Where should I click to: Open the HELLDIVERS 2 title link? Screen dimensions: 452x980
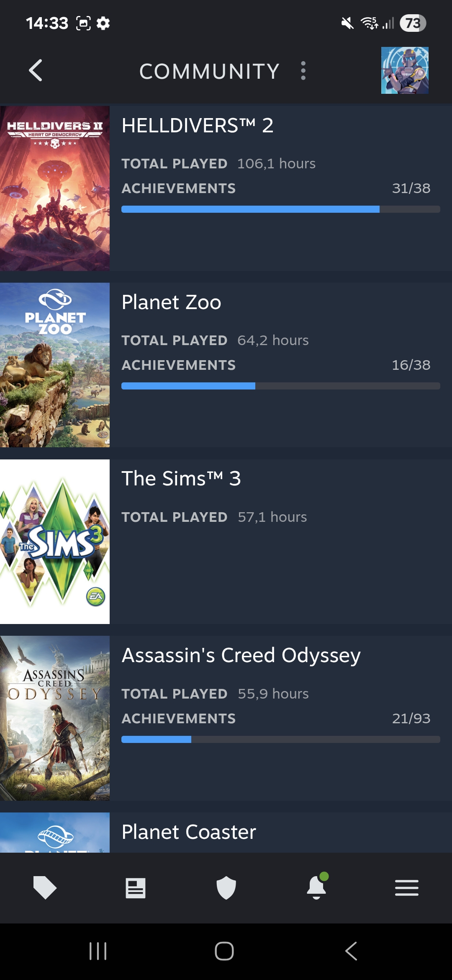(x=198, y=125)
